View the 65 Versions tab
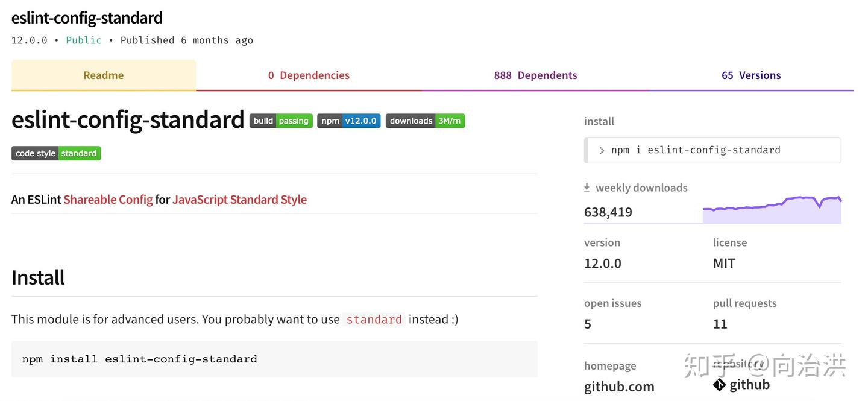 tap(751, 75)
